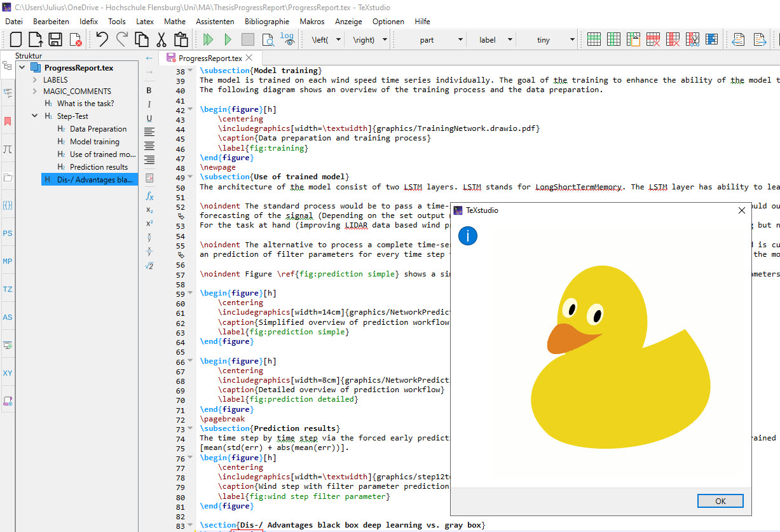Toggle bold formatting with the B button
780x532 pixels.
coord(149,90)
